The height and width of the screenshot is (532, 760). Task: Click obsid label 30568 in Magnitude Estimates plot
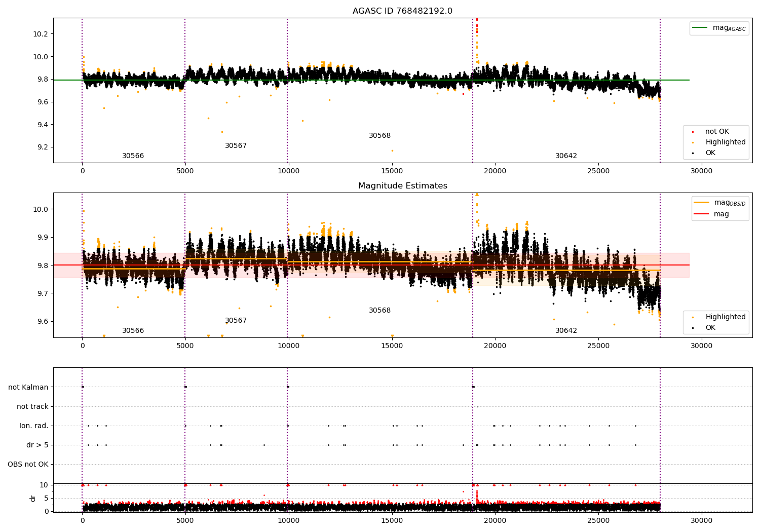[380, 311]
